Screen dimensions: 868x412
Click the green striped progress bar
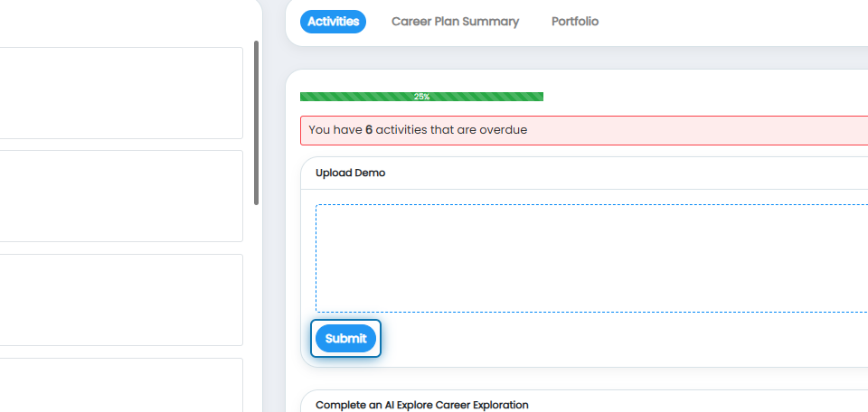point(421,97)
